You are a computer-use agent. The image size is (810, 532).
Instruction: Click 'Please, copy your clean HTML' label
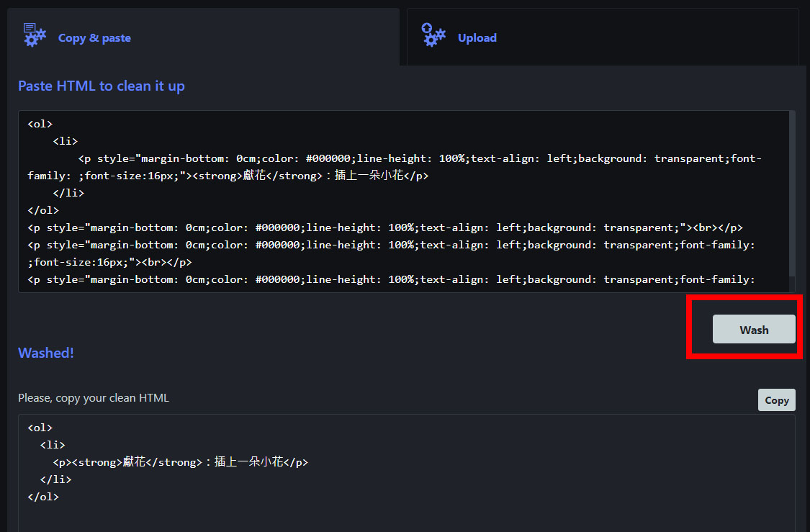coord(93,398)
